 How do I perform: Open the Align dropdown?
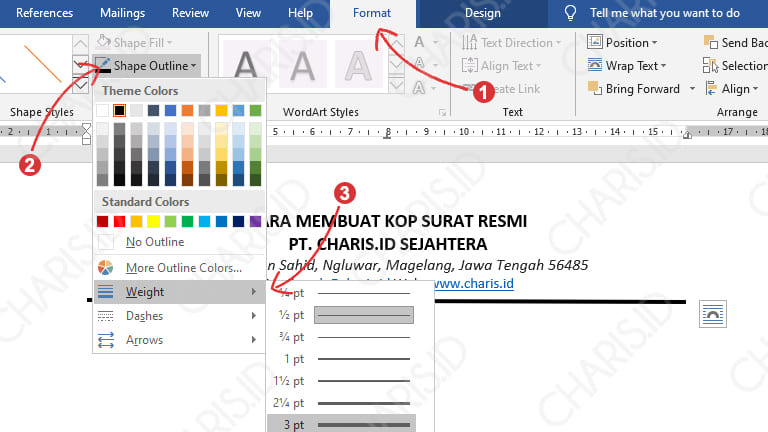732,89
